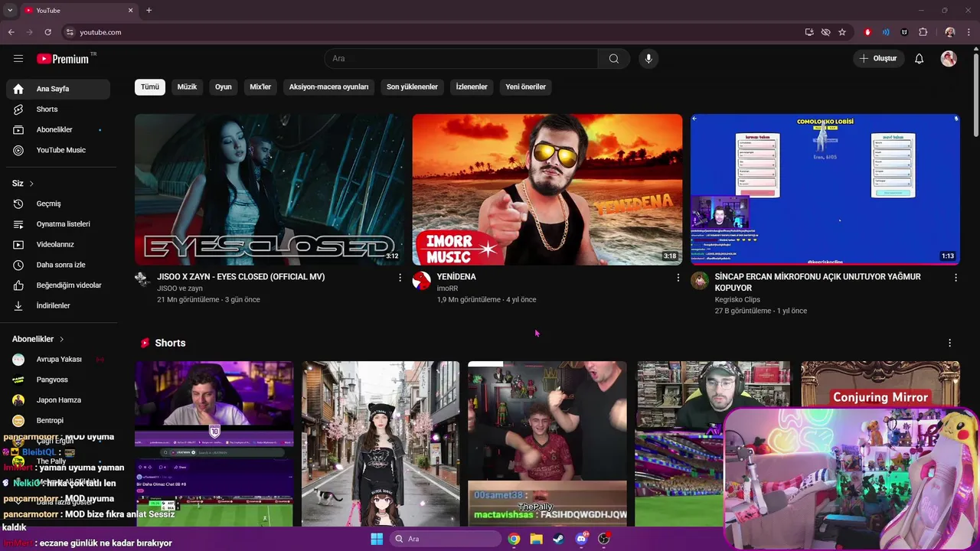The image size is (980, 551).
Task: Open options menu for SİNCAP ERCAN video
Action: click(955, 278)
